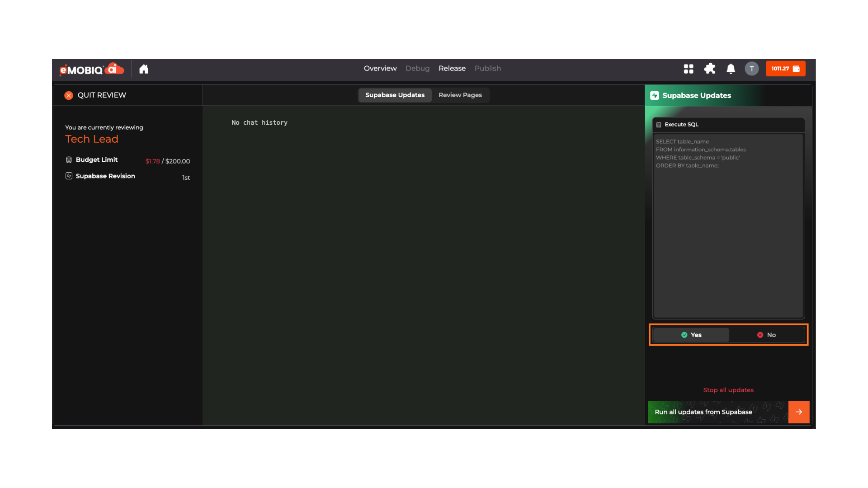Select the No option
Viewport: 868px width, 488px height.
pyautogui.click(x=767, y=335)
